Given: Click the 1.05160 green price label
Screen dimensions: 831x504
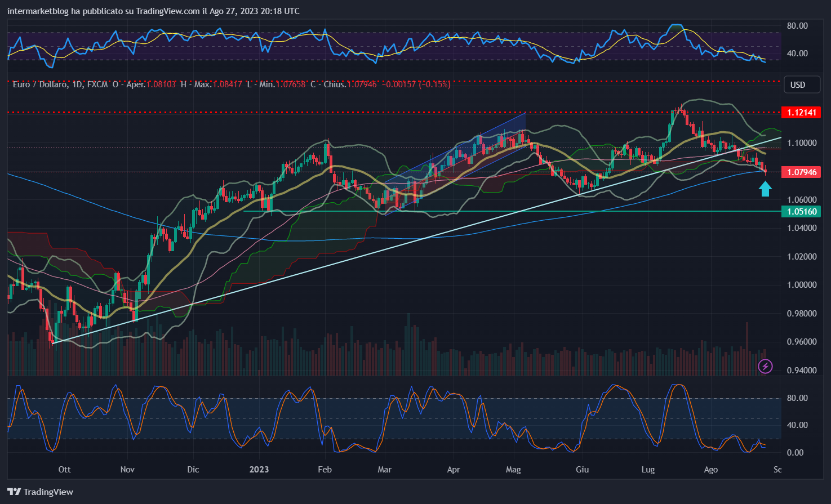Looking at the screenshot, I should pos(802,211).
